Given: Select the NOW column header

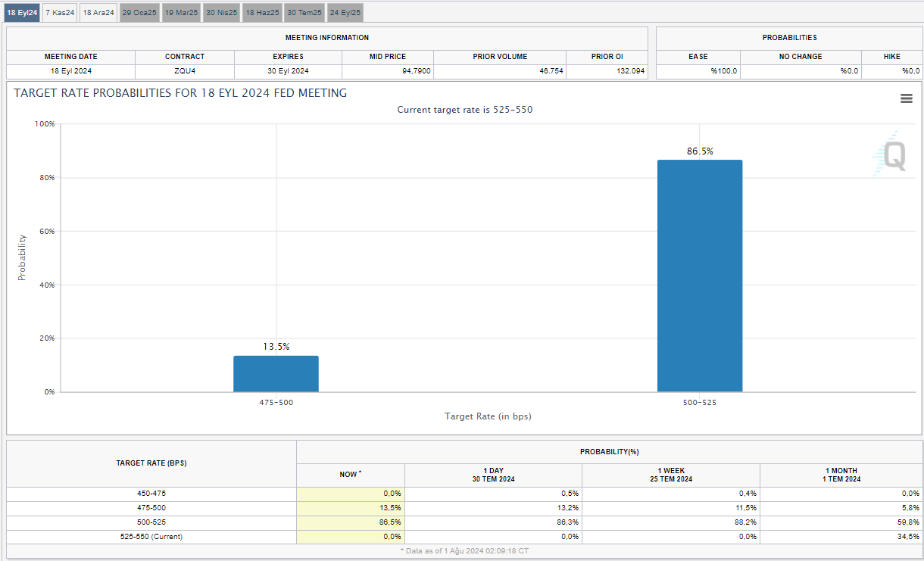Looking at the screenshot, I should click(x=350, y=475).
